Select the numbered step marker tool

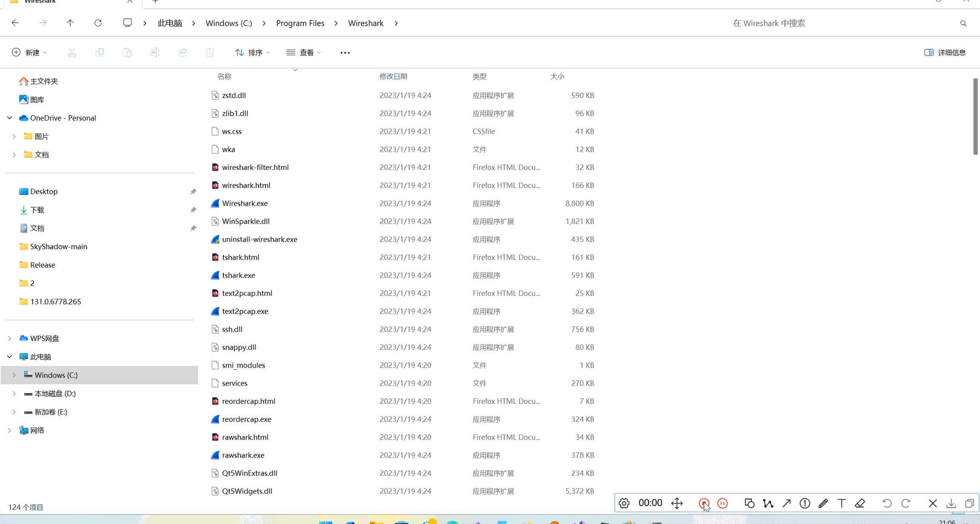tap(805, 503)
